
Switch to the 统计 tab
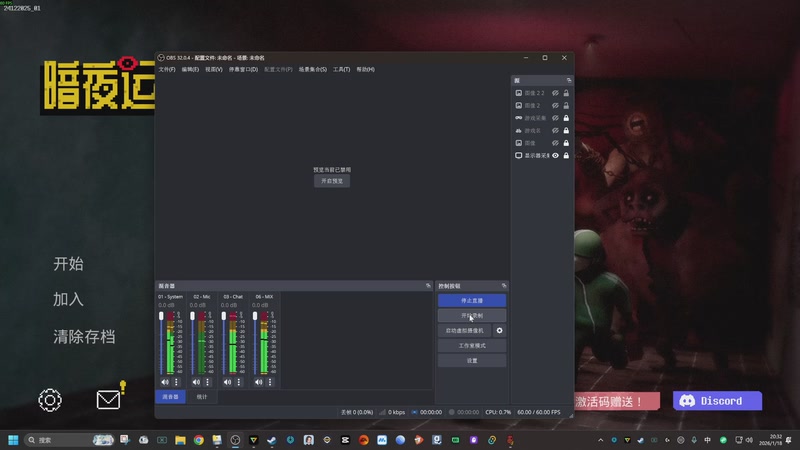(x=202, y=396)
